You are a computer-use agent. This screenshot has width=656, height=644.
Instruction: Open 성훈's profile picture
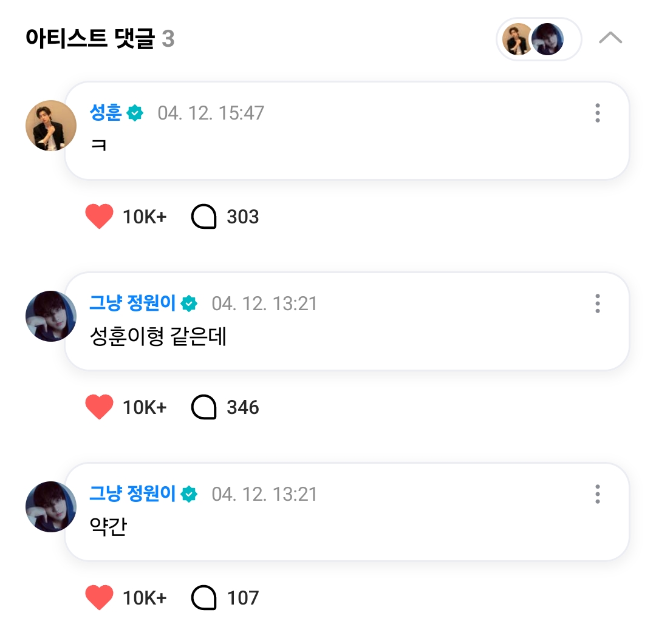pos(51,126)
